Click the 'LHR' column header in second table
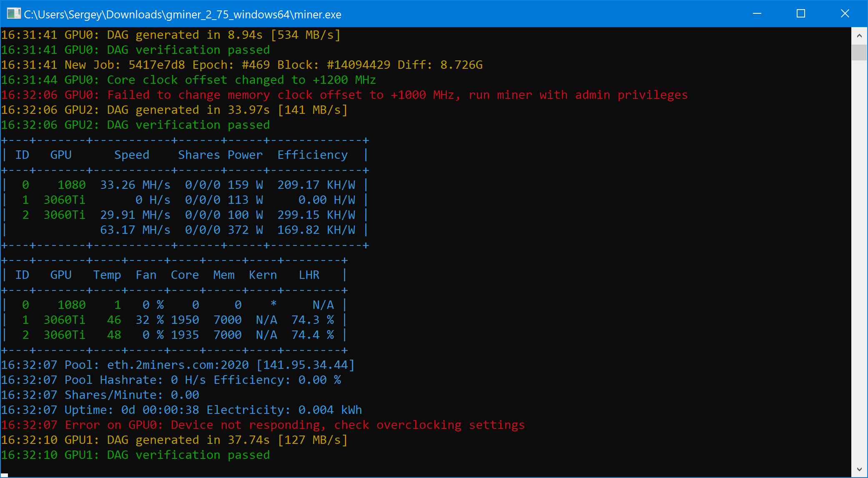The image size is (868, 478). 309,275
